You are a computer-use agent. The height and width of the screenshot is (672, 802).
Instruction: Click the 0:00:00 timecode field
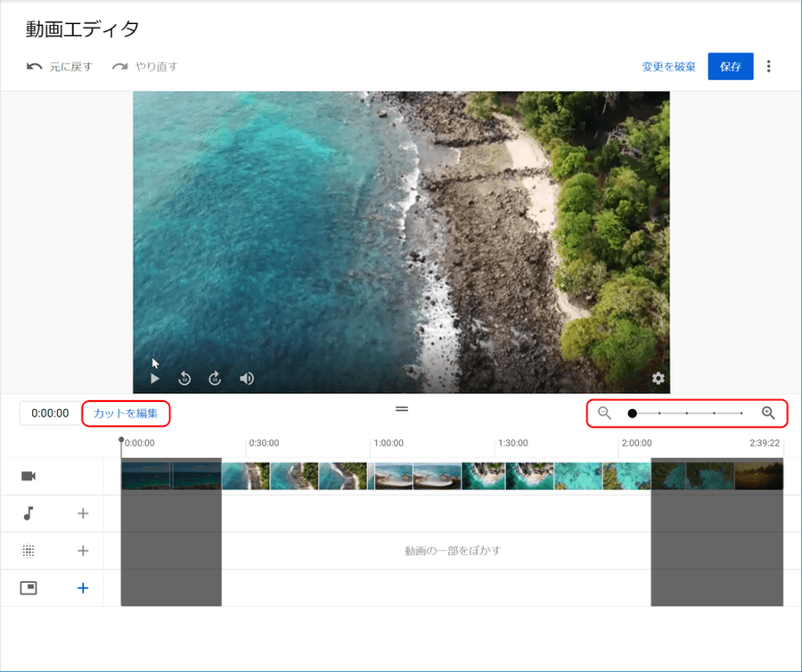[x=50, y=414]
